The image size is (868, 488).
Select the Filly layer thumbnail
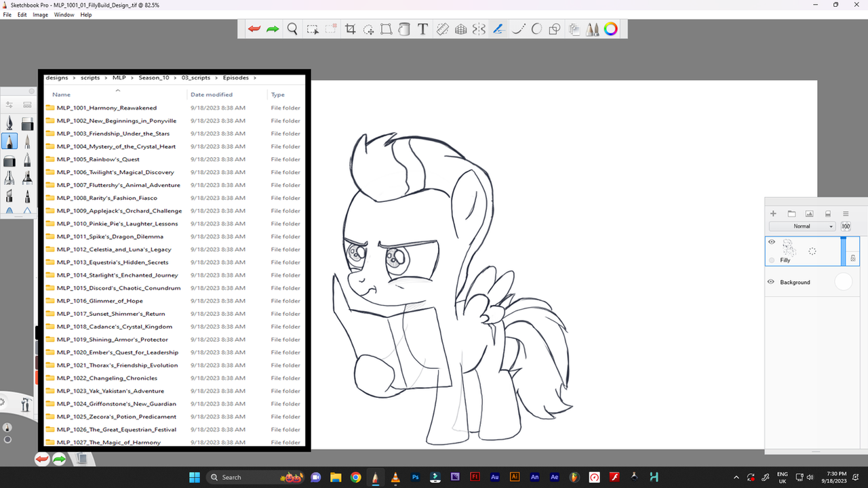[789, 247]
